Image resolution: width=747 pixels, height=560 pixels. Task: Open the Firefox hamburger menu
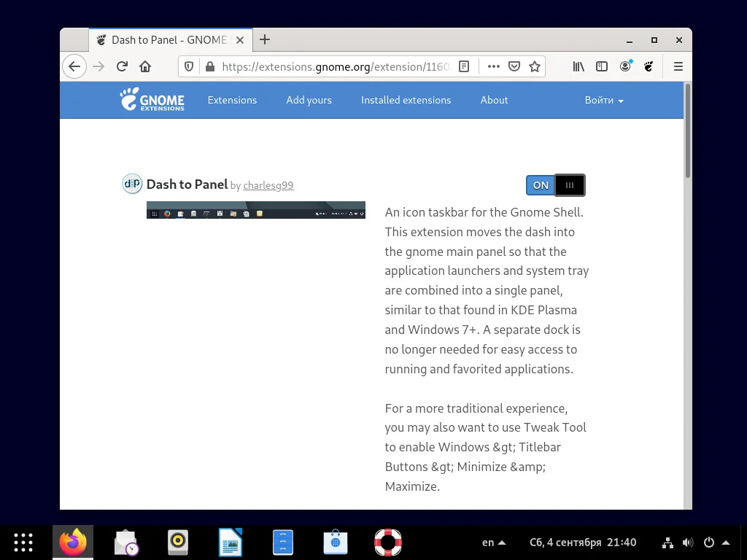coord(678,66)
